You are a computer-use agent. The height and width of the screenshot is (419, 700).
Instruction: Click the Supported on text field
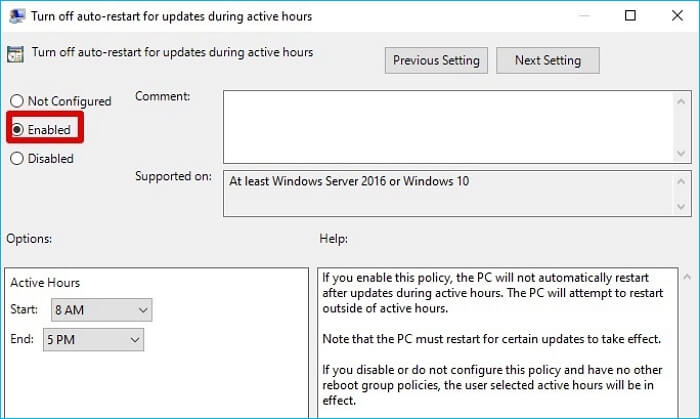pyautogui.click(x=450, y=192)
